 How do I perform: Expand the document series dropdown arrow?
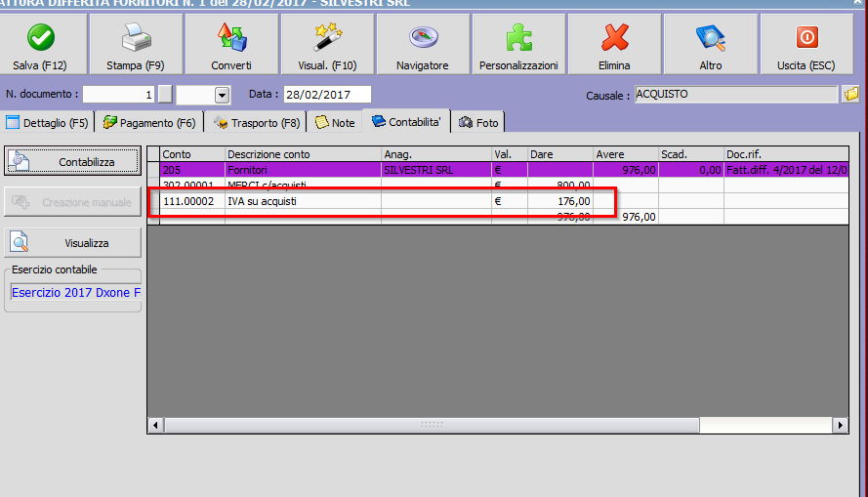[x=222, y=95]
